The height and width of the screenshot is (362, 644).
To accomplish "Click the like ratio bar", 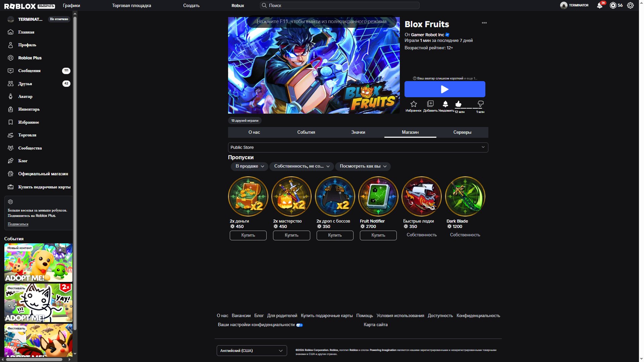I will click(469, 108).
